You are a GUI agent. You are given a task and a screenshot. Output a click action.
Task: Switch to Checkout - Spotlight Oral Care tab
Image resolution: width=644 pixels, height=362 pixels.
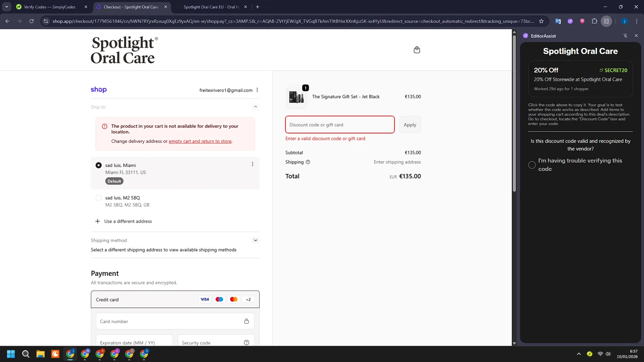coord(131,7)
